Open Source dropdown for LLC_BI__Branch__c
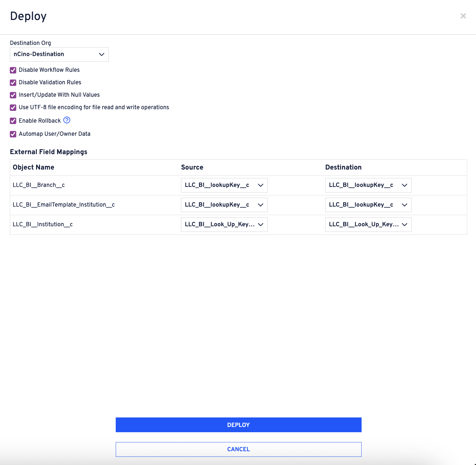Screen dimensions: 476x465 [x=224, y=185]
